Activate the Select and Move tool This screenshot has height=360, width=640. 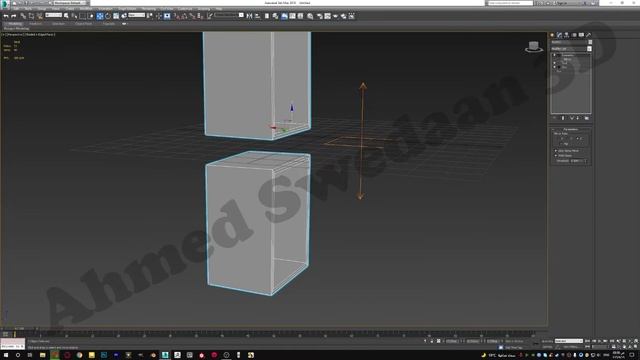pyautogui.click(x=100, y=16)
